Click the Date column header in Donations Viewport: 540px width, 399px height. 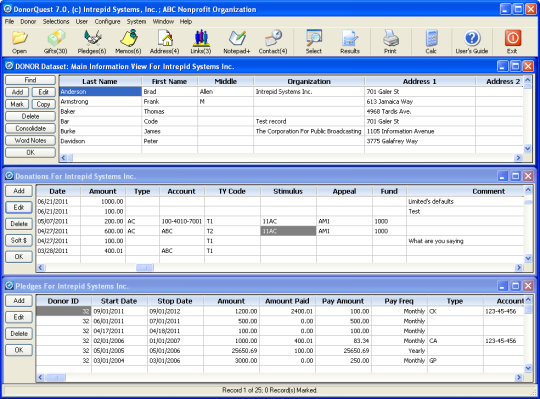pyautogui.click(x=58, y=191)
